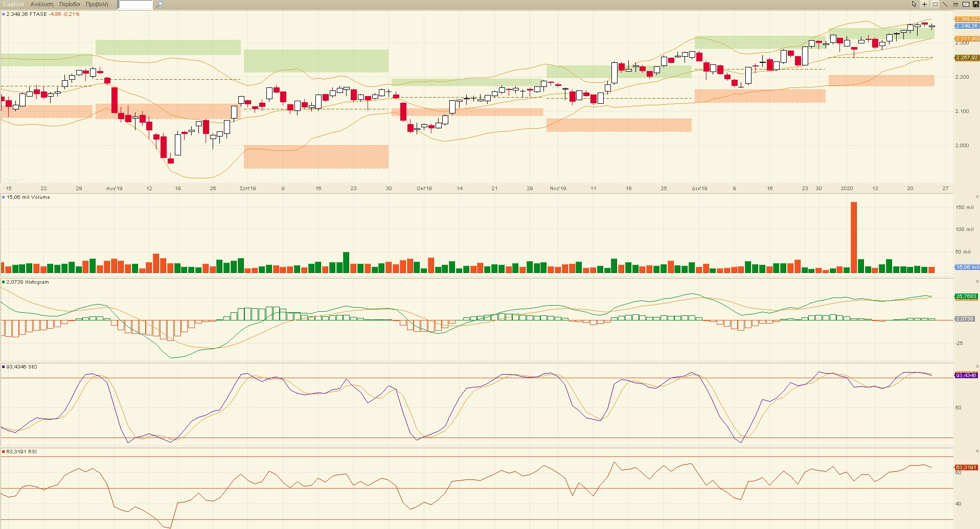
Task: Select the trend line drawing tool
Action: point(945,4)
